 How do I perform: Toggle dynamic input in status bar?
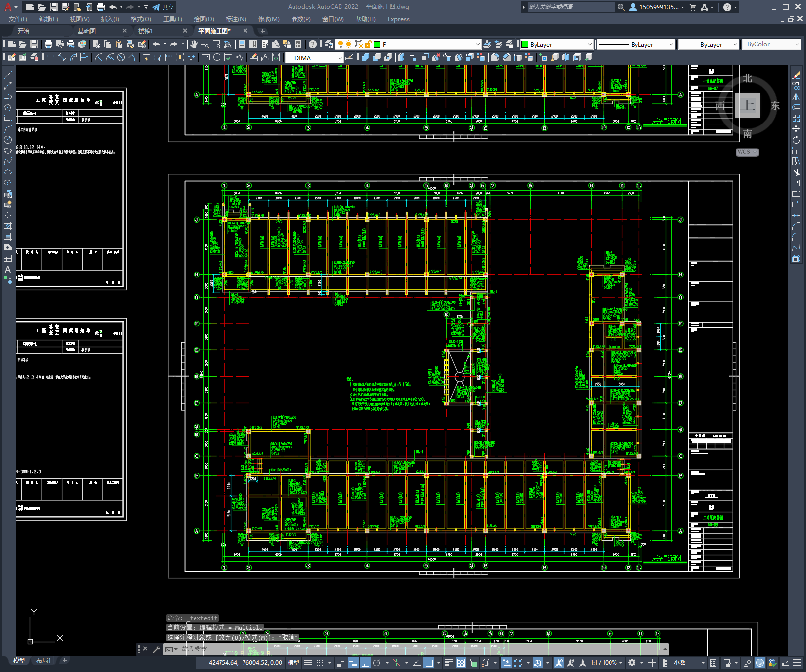pos(353,663)
